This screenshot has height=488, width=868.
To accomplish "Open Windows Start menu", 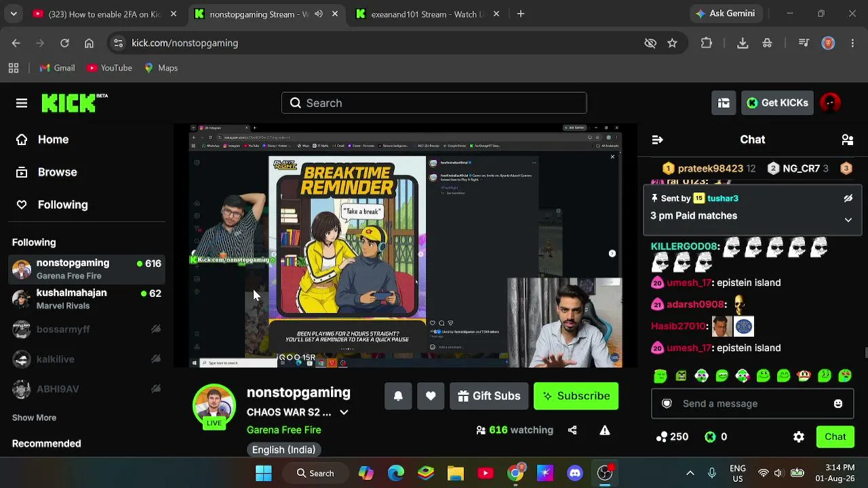I will (264, 473).
